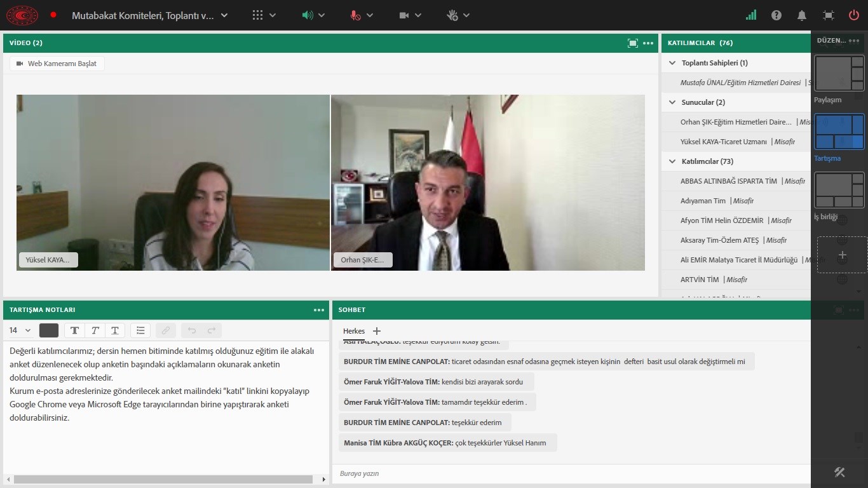Select Orhan ŞIK-Eğitim Hizmetleri in attendee list
This screenshot has height=488, width=868.
coord(736,122)
